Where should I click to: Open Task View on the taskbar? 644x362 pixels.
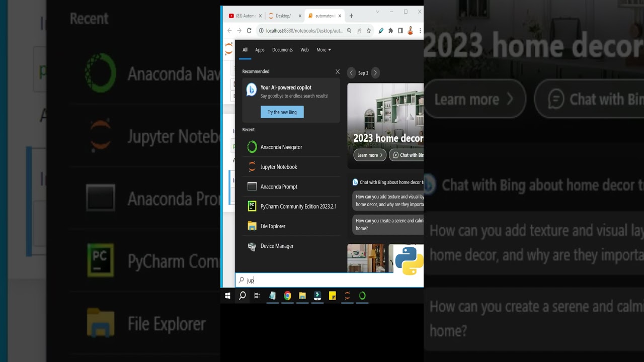click(257, 296)
